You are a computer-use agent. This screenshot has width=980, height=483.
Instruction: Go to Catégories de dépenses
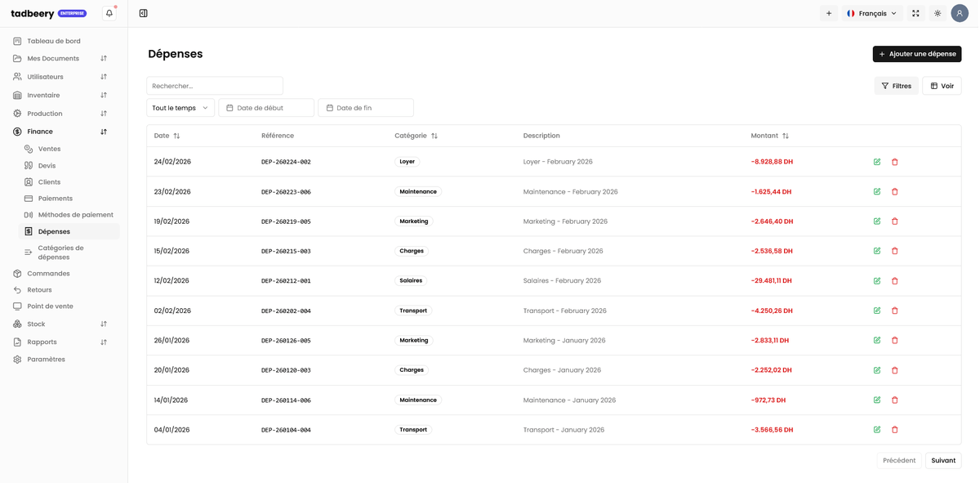[x=60, y=253]
